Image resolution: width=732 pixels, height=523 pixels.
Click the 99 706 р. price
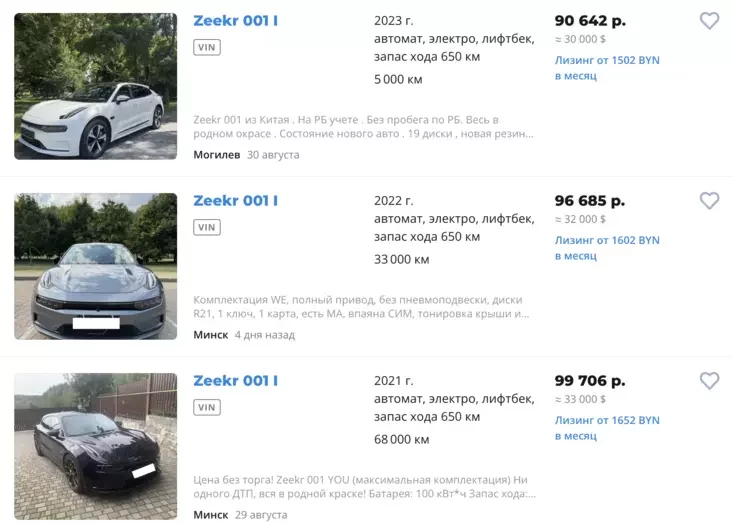pos(590,381)
